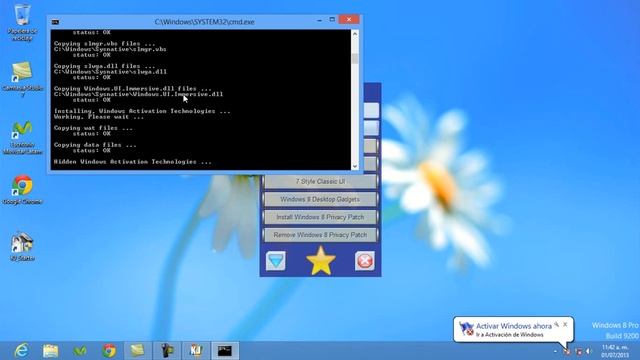Click the 'Copying slmgr.vbs files ...' line
640x360 pixels.
point(104,44)
